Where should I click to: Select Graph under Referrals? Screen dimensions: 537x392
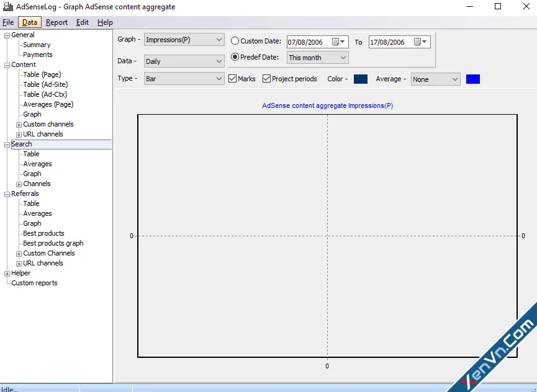(32, 223)
